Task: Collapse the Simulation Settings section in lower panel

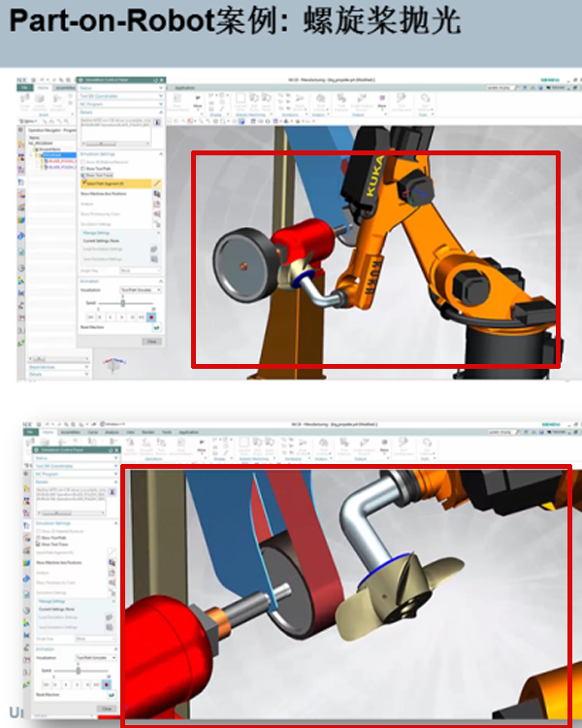Action: (x=114, y=521)
